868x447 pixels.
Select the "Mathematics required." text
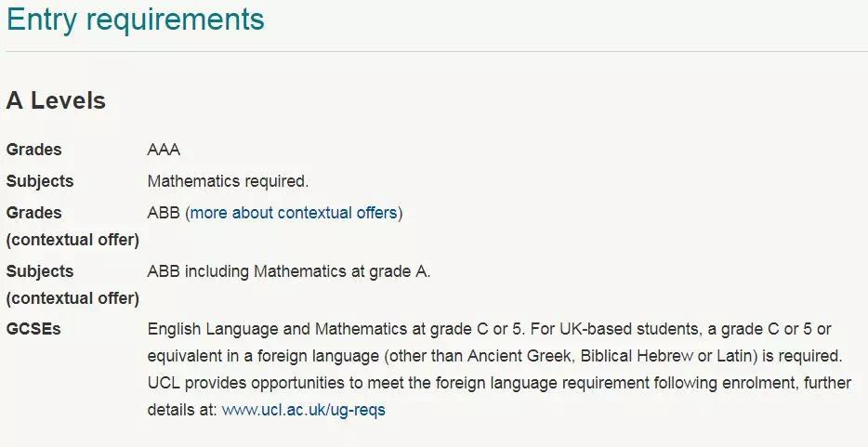click(228, 181)
